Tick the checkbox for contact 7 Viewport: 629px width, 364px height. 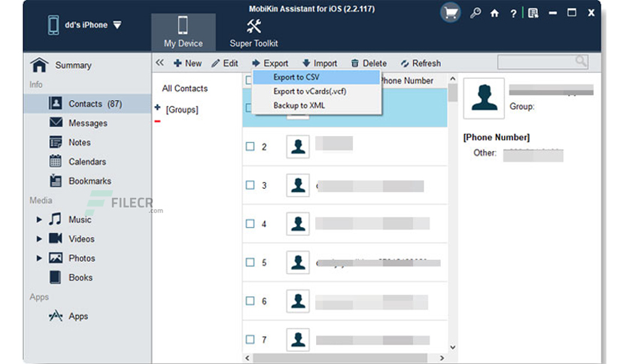click(x=250, y=339)
